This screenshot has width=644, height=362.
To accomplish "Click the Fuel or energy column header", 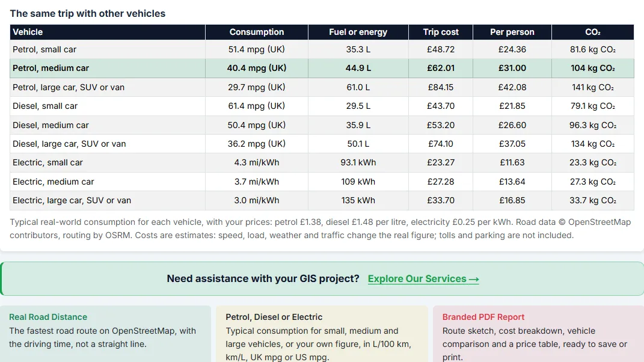I will pos(358,32).
